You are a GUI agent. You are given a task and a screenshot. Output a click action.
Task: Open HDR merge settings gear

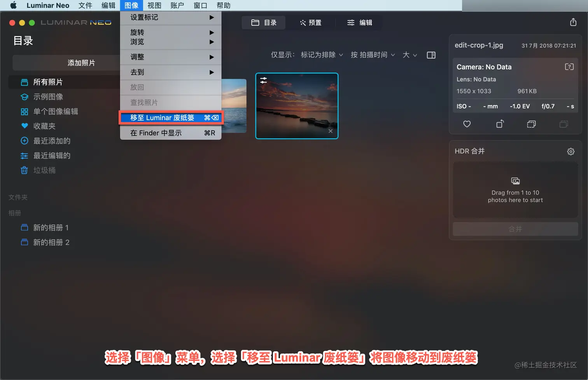(570, 151)
